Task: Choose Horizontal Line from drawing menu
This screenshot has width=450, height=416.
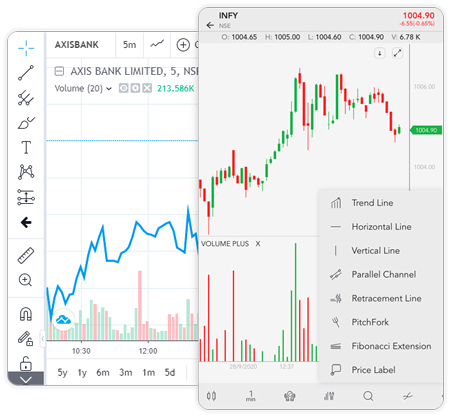Action: click(x=381, y=227)
